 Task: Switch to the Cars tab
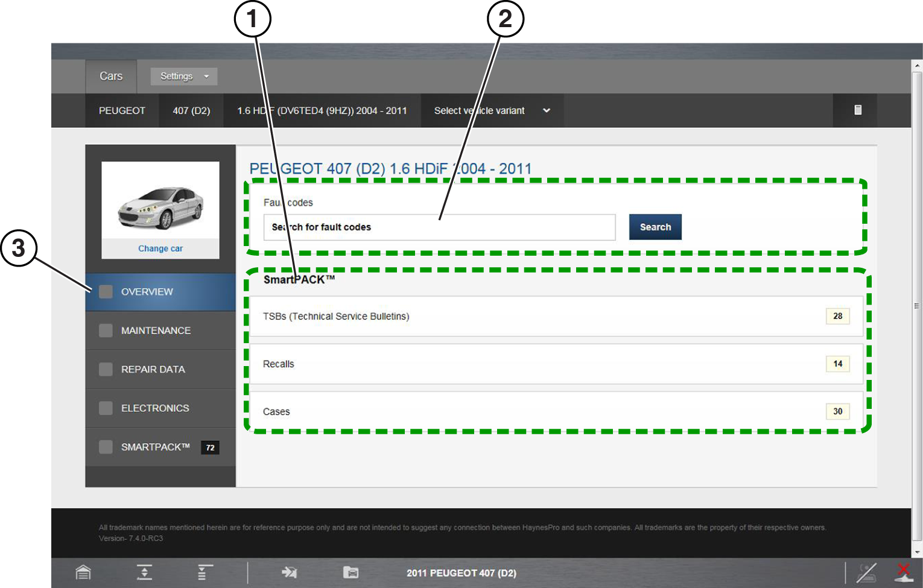pos(111,76)
